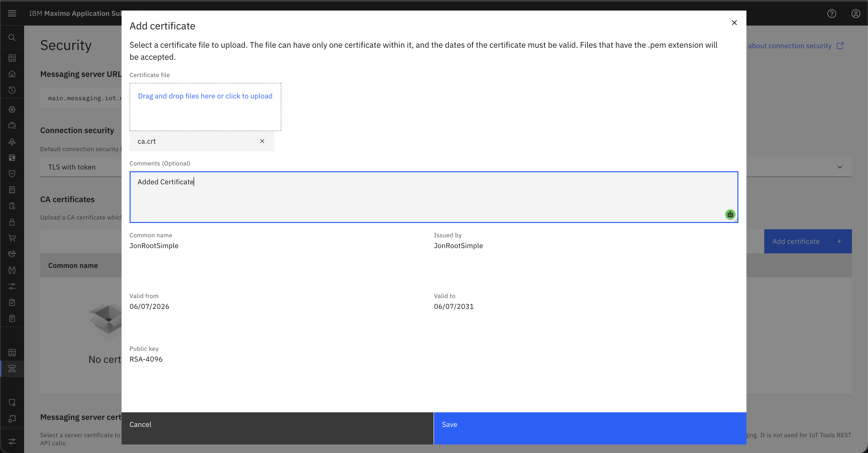Open the briefcase icon in sidebar
Screen dimensions: 868x453
tap(12, 126)
